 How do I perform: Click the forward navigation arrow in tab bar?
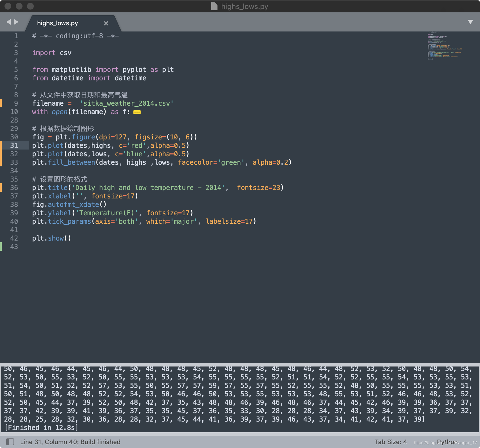point(16,22)
